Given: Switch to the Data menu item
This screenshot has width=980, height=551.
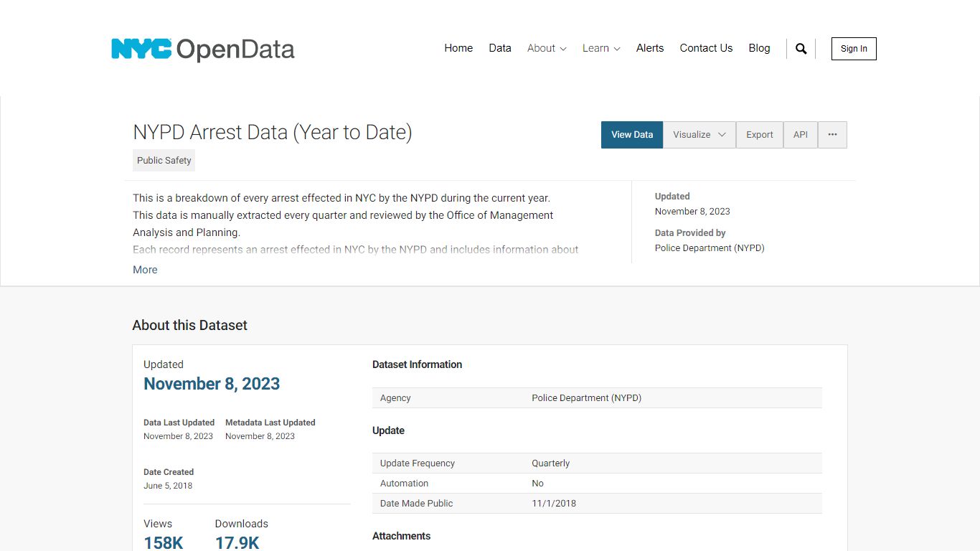Looking at the screenshot, I should click(499, 48).
